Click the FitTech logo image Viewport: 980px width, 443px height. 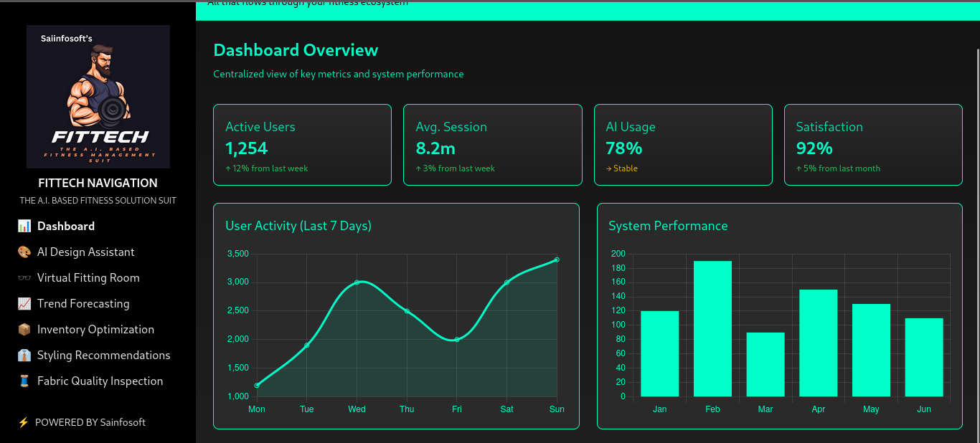point(98,97)
